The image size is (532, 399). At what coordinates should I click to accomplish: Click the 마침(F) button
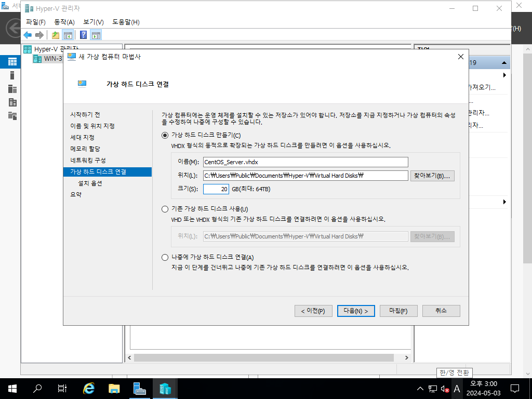point(398,311)
